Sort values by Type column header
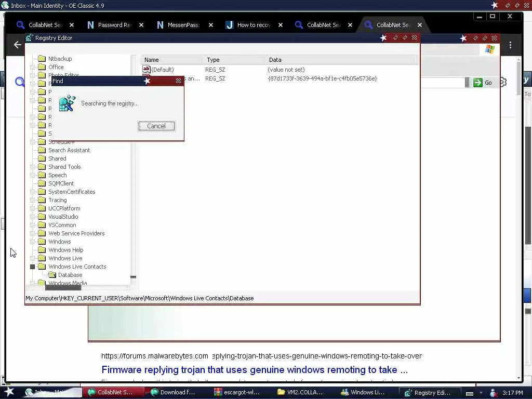The height and width of the screenshot is (399, 532). [x=234, y=60]
